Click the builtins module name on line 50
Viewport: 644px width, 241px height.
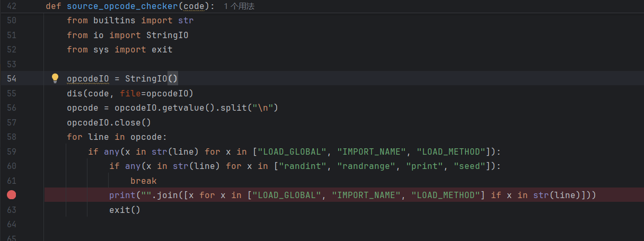tap(114, 21)
